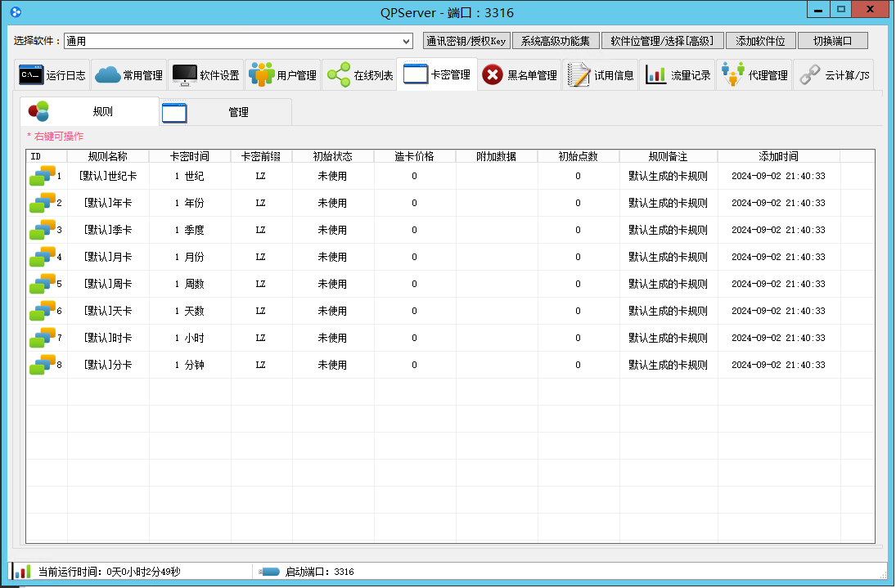Screen dimensions: 896x588
Task: Click the 通讯密钥/授权Key button
Action: (x=466, y=42)
